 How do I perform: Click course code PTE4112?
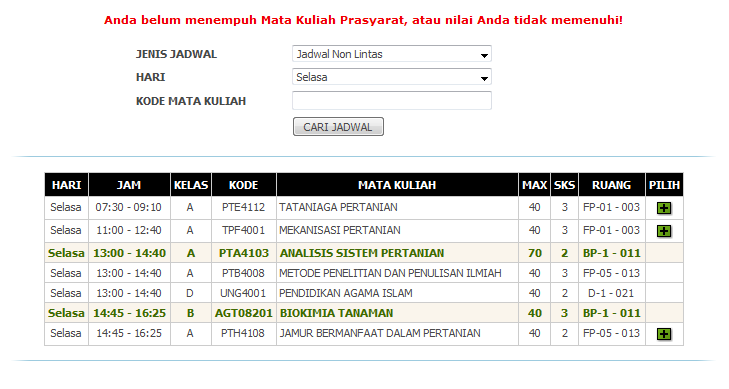(x=243, y=207)
